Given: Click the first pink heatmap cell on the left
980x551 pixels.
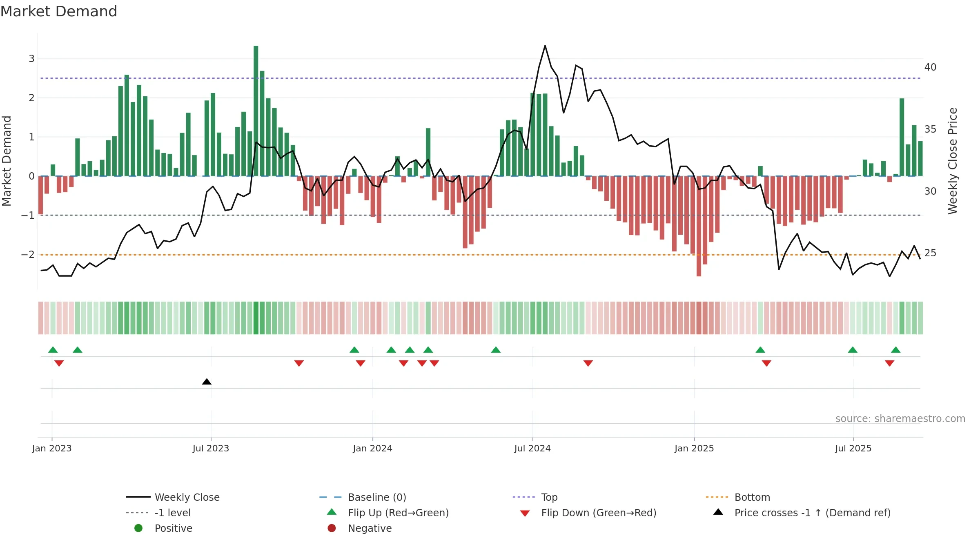Looking at the screenshot, I should point(40,318).
